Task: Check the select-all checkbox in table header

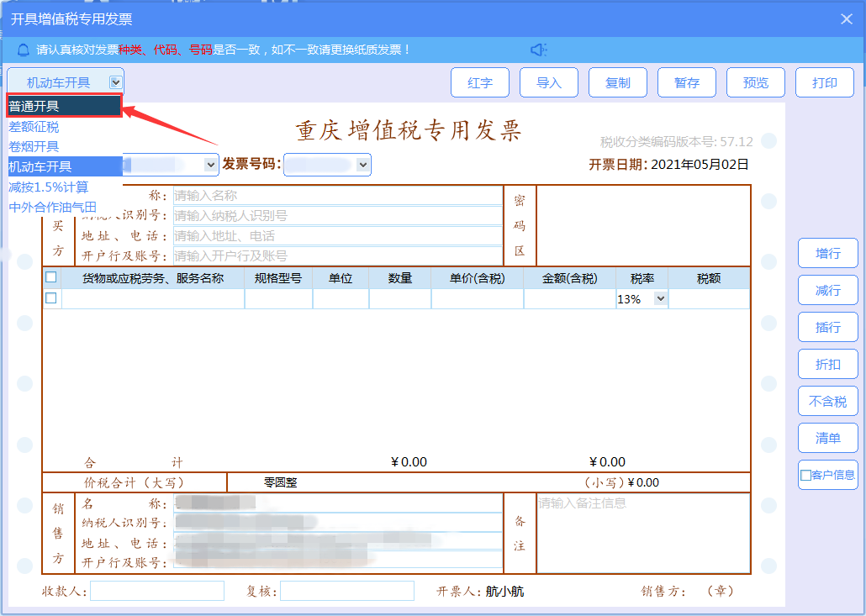Action: coord(51,277)
